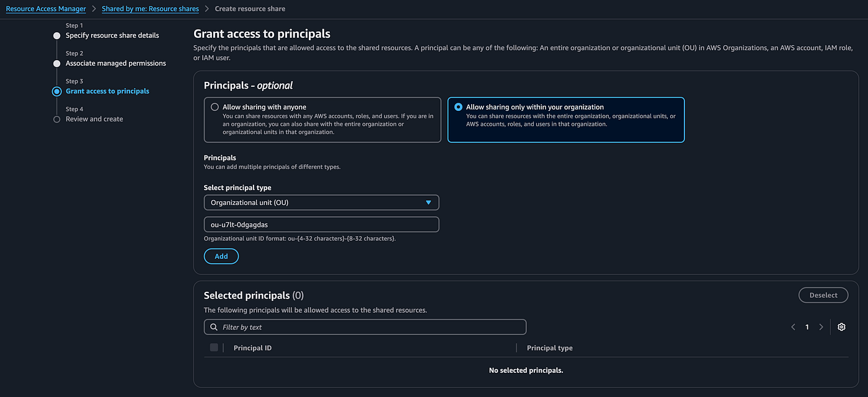Go to the previous page of selected principals

click(x=793, y=326)
